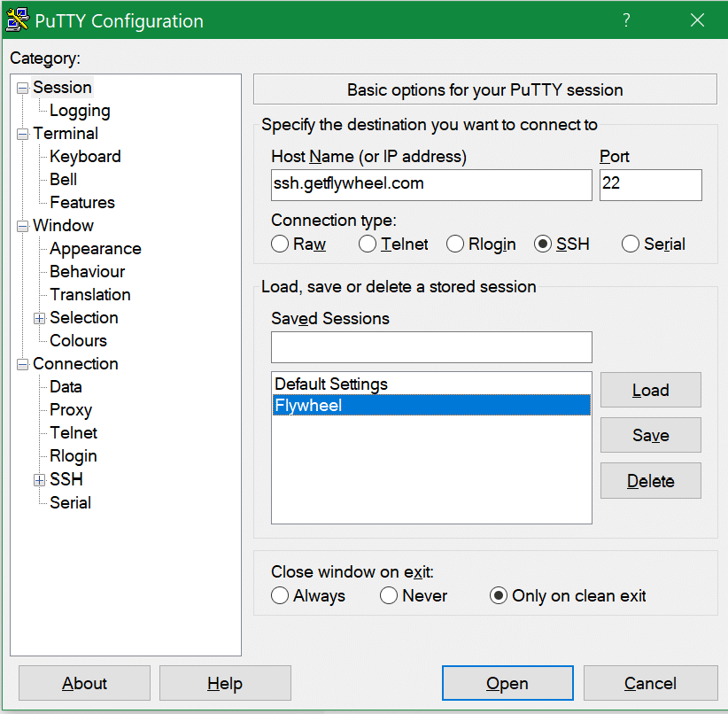The image size is (728, 714).
Task: Select Telnet connection type radio button
Action: pos(368,244)
